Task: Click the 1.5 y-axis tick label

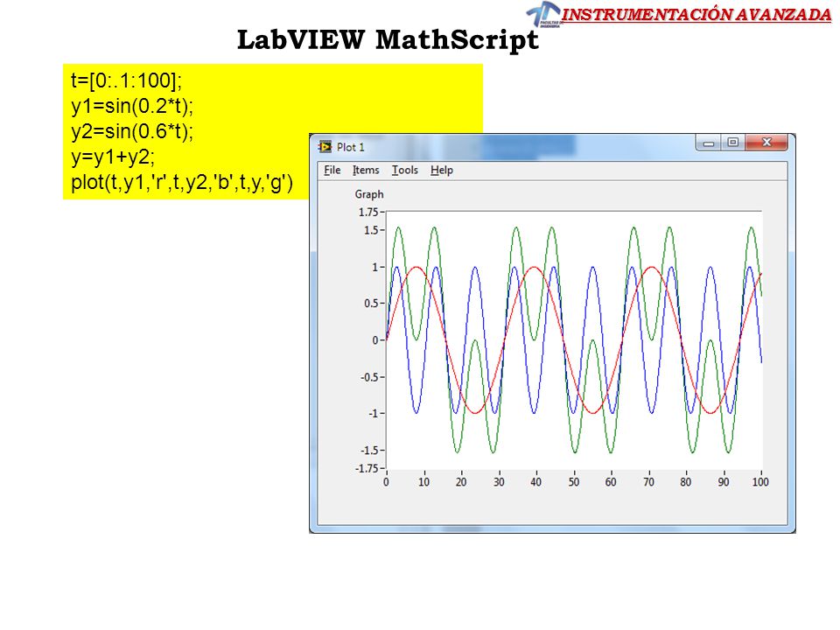Action: (x=371, y=230)
